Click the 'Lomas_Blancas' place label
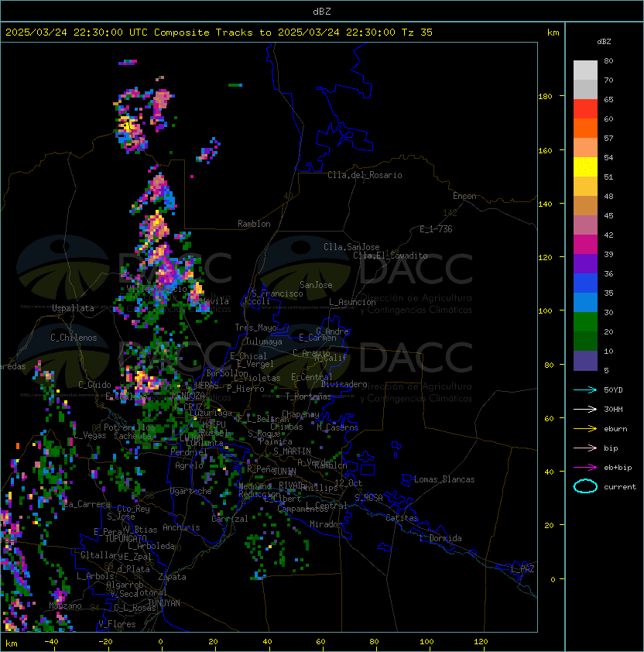 coord(444,479)
